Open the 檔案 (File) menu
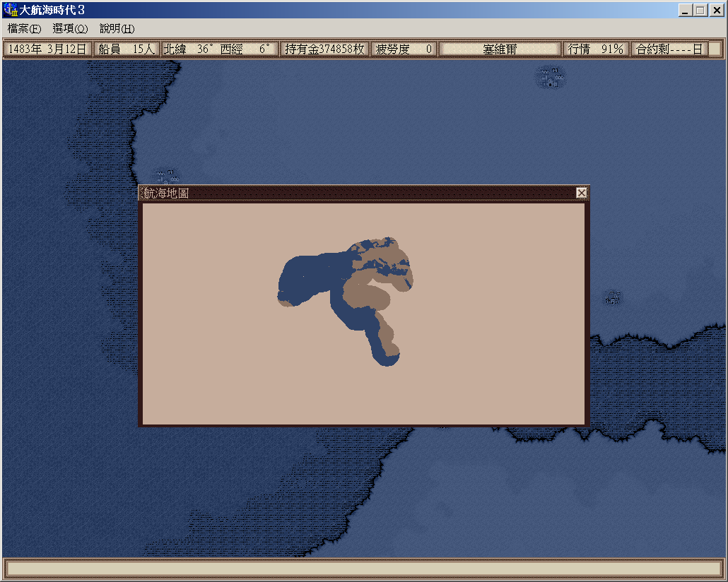This screenshot has height=582, width=728. (x=24, y=29)
